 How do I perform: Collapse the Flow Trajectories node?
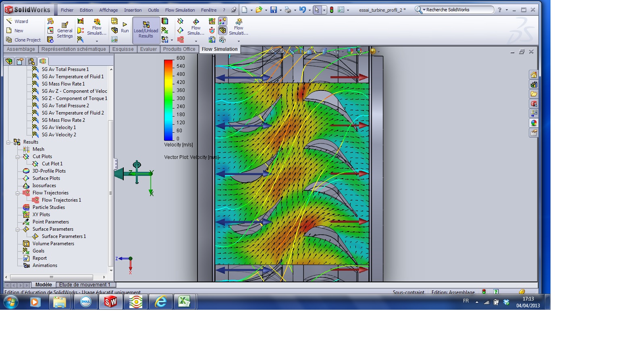(x=18, y=193)
